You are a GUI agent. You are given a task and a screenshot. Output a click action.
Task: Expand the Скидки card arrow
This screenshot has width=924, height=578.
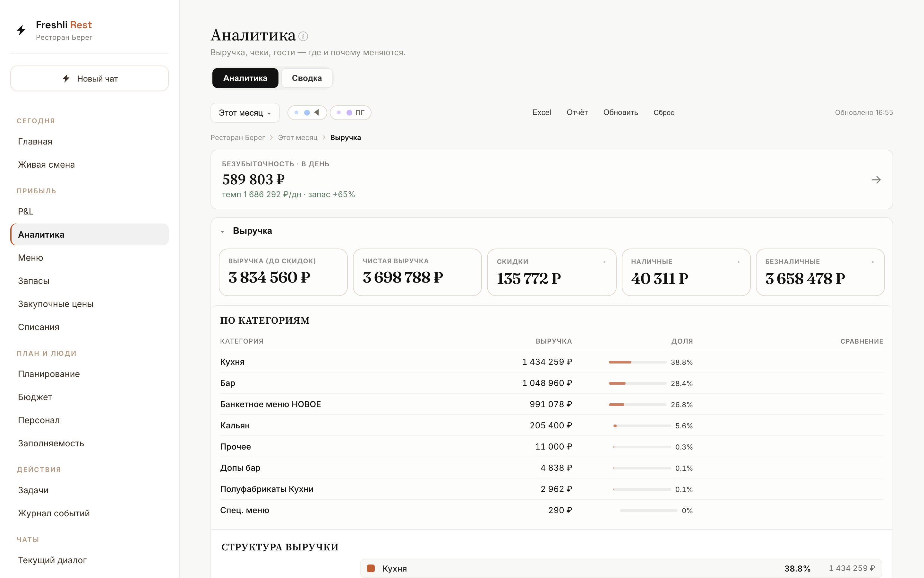[x=605, y=262]
